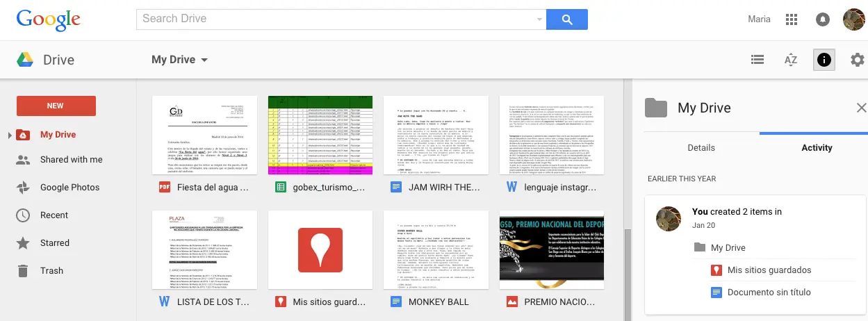Screen dimensions: 868x321
Task: Expand the My Drive tree arrow in sidebar
Action: pos(10,135)
